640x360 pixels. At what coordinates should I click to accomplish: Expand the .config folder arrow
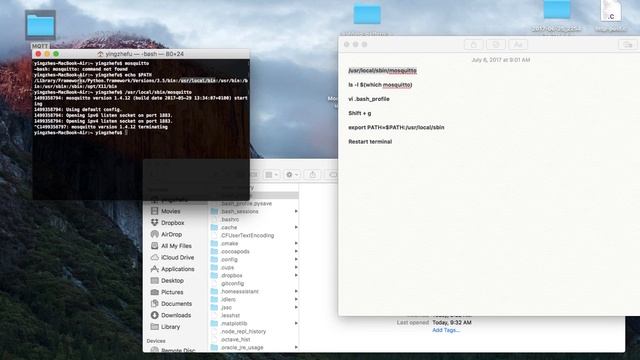tap(296, 259)
